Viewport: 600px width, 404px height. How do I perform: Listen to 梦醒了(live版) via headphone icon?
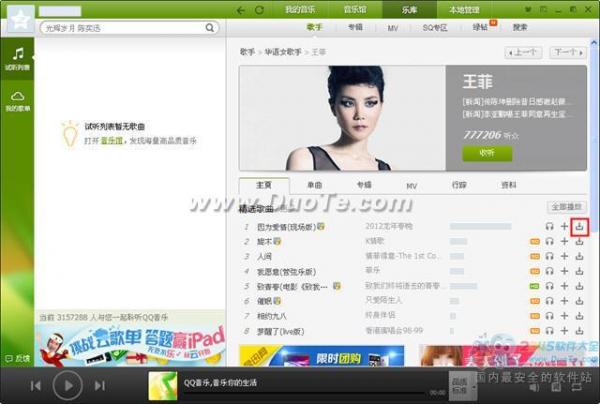click(x=549, y=331)
